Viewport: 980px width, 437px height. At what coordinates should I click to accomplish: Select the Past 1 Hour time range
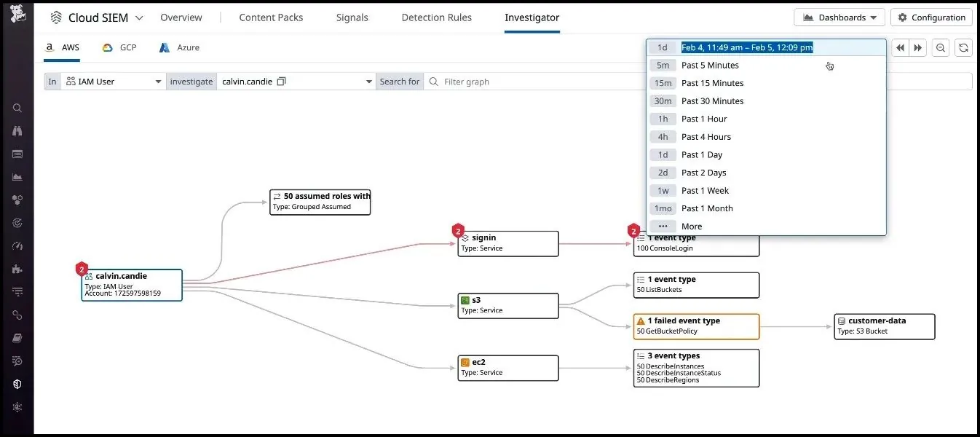766,119
